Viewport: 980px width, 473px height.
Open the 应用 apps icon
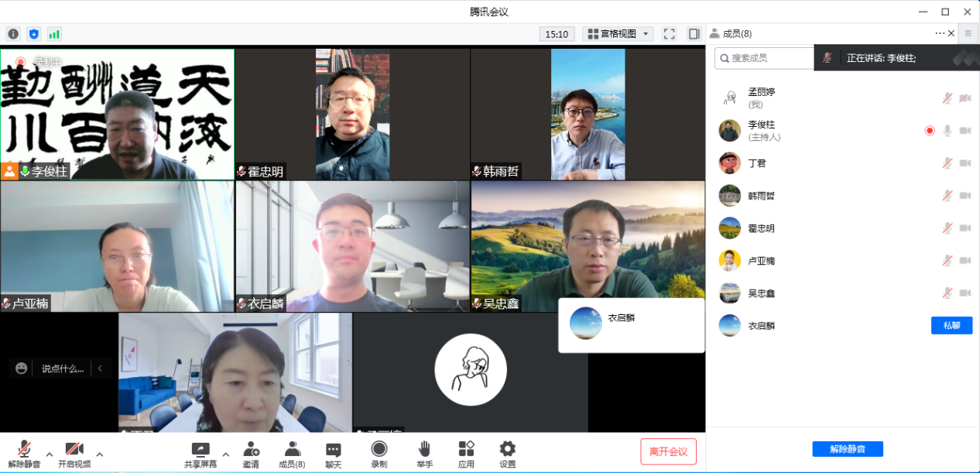click(x=466, y=454)
